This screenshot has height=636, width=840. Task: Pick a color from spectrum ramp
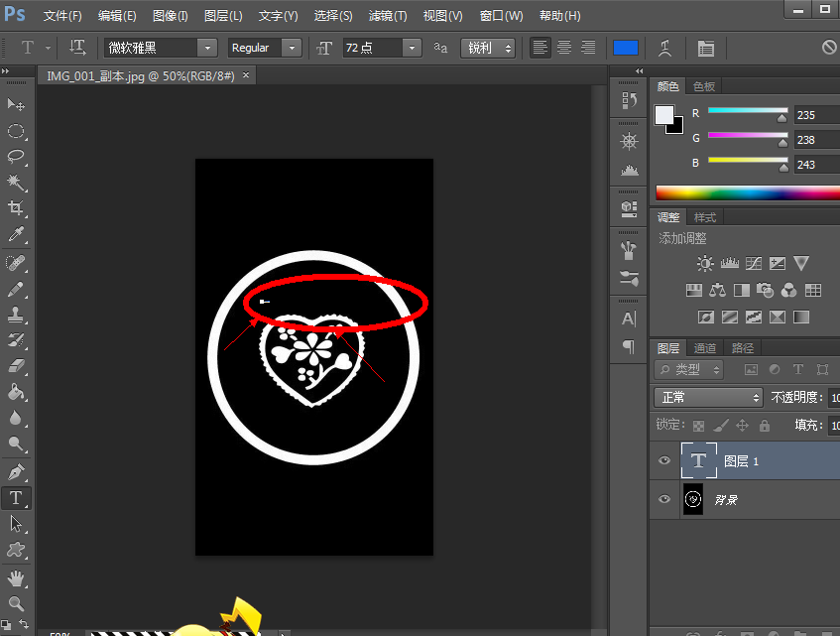tap(748, 192)
